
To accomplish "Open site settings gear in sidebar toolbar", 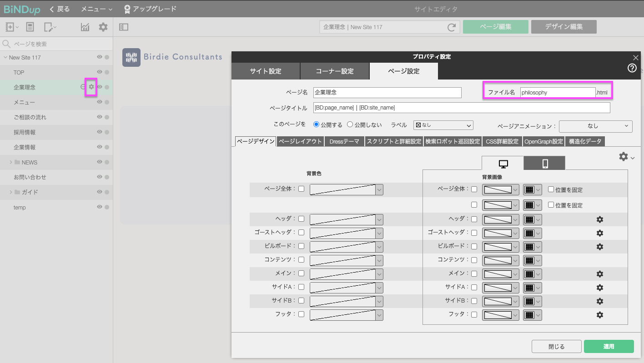I will coord(103,27).
